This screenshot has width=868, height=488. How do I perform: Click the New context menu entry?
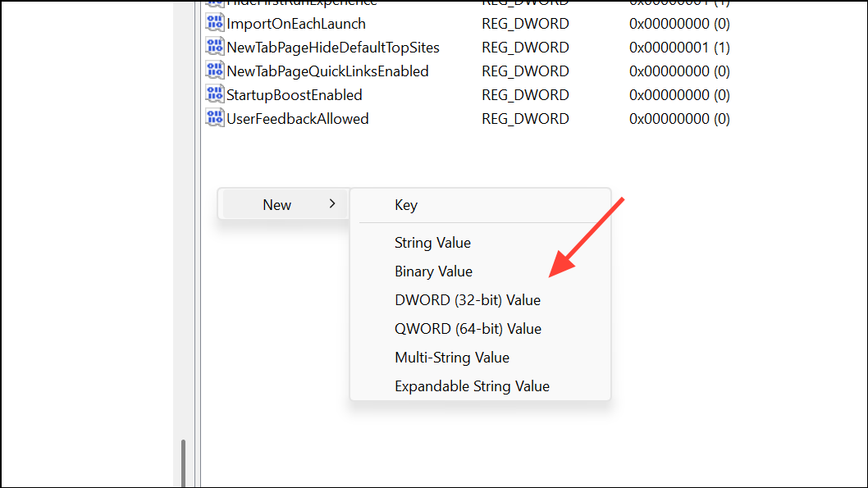[x=277, y=204]
